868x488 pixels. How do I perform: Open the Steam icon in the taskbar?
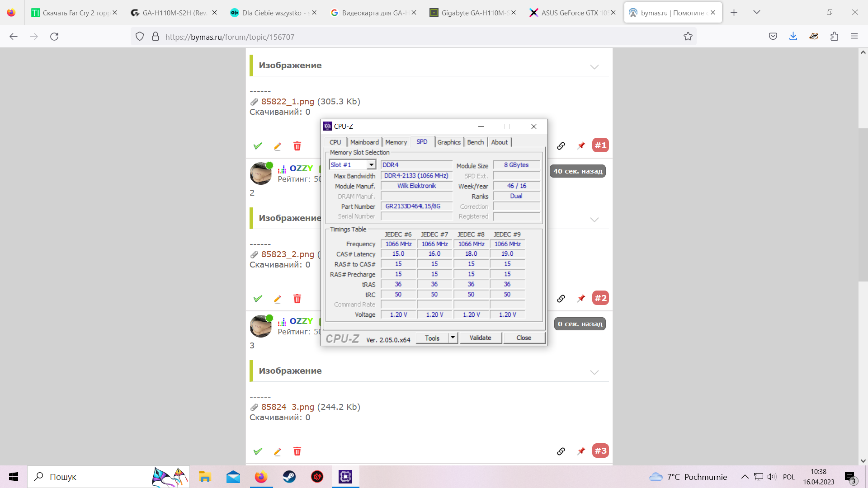(289, 477)
